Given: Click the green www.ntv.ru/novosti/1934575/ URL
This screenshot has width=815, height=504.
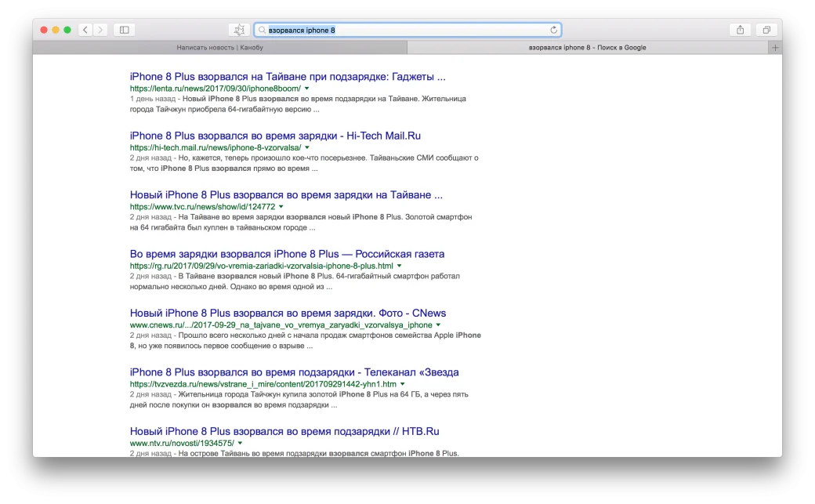Looking at the screenshot, I should [182, 443].
